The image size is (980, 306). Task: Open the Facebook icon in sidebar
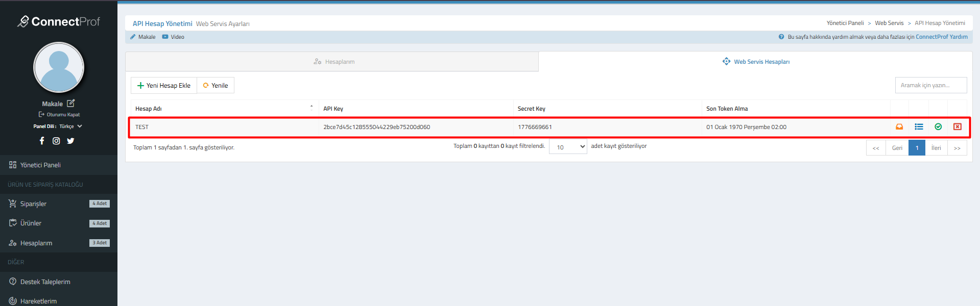click(42, 141)
